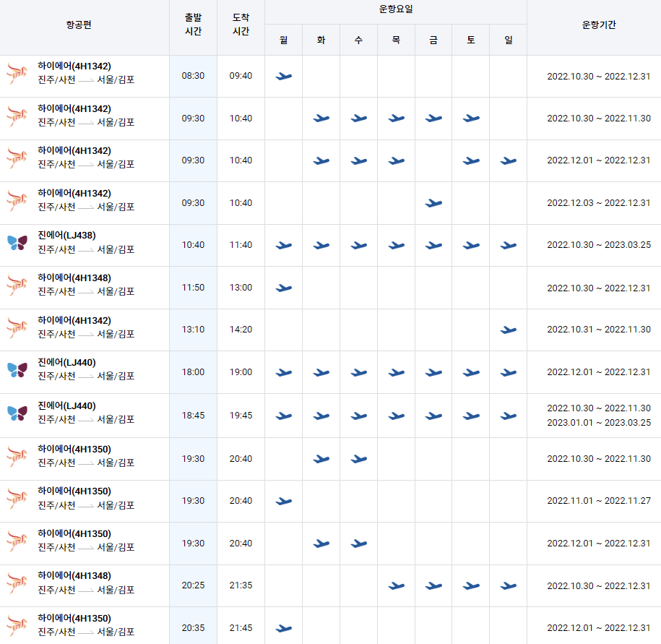Click the Friday plane icon on the LJ438 row
This screenshot has height=644, width=661.
tap(433, 246)
